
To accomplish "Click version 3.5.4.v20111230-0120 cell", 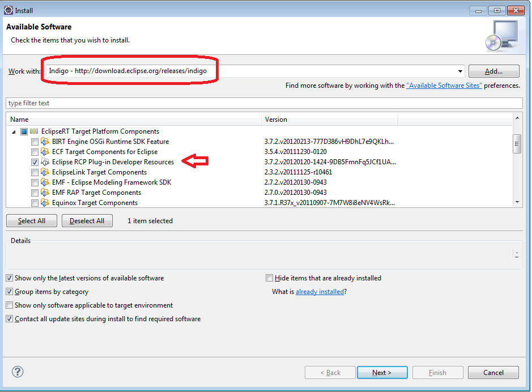I will [x=296, y=152].
